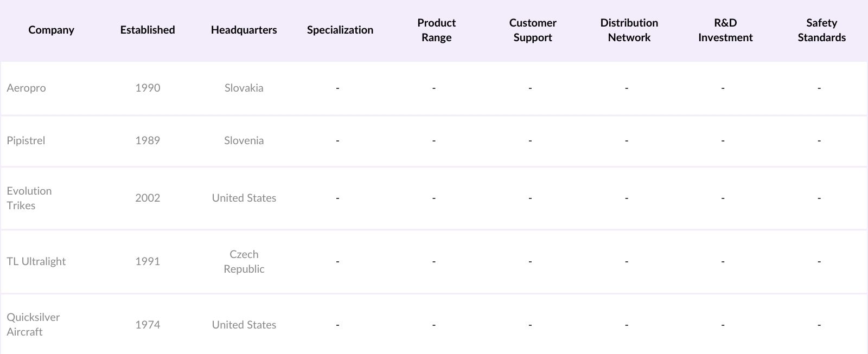This screenshot has height=354, width=868.
Task: Select the 1989 established year cell
Action: pyautogui.click(x=148, y=140)
